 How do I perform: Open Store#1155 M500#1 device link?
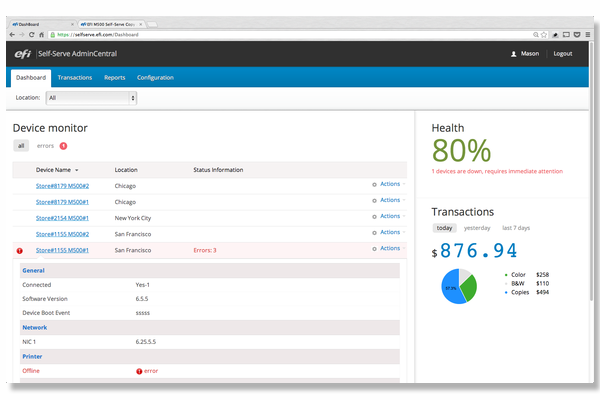click(x=62, y=250)
